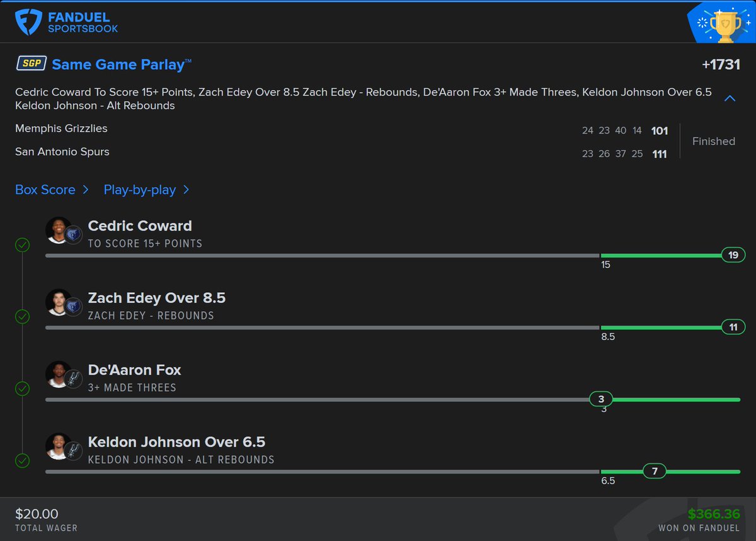Click the 3 marker on Fox's threes bar
The width and height of the screenshot is (756, 541).
[x=601, y=399]
